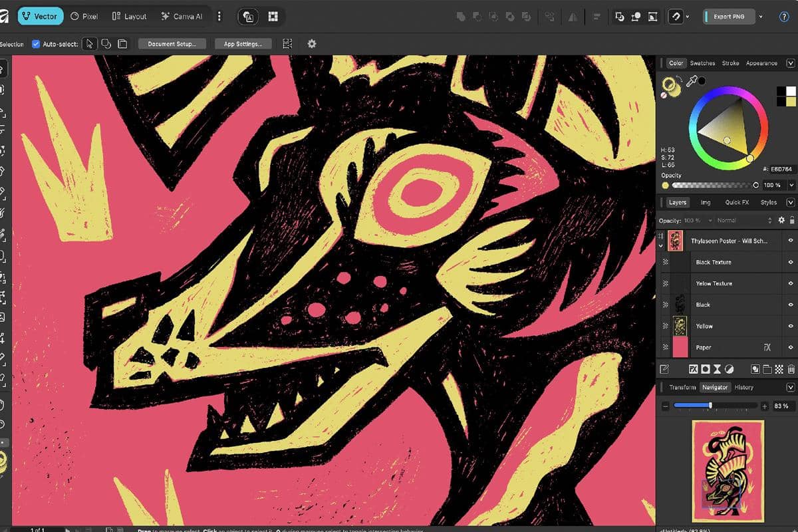
Task: Open the Canva AI studio
Action: 182,17
